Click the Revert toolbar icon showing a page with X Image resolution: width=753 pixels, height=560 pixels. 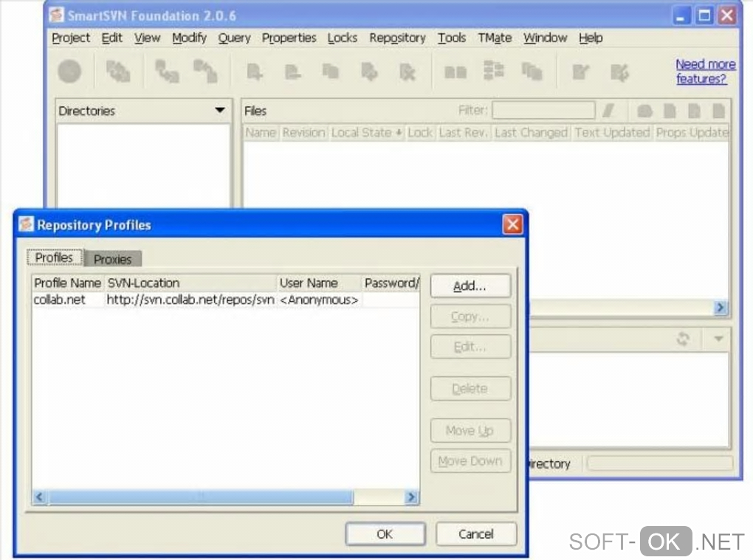click(x=408, y=72)
